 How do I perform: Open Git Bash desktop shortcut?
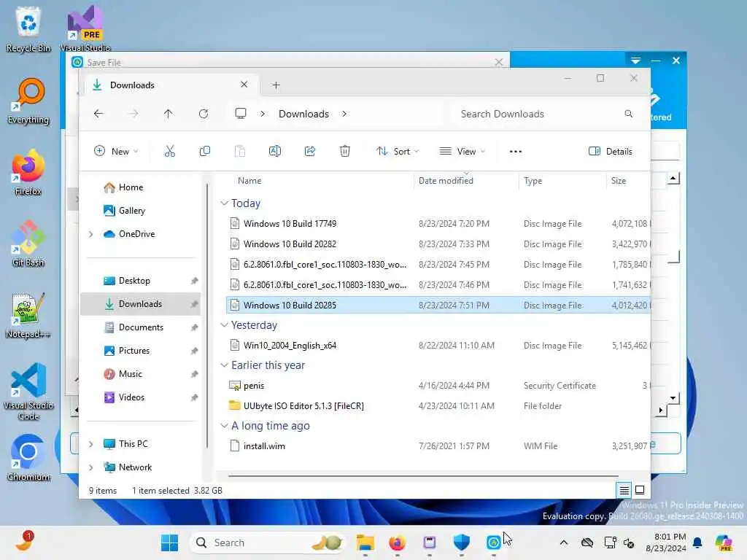coord(28,244)
